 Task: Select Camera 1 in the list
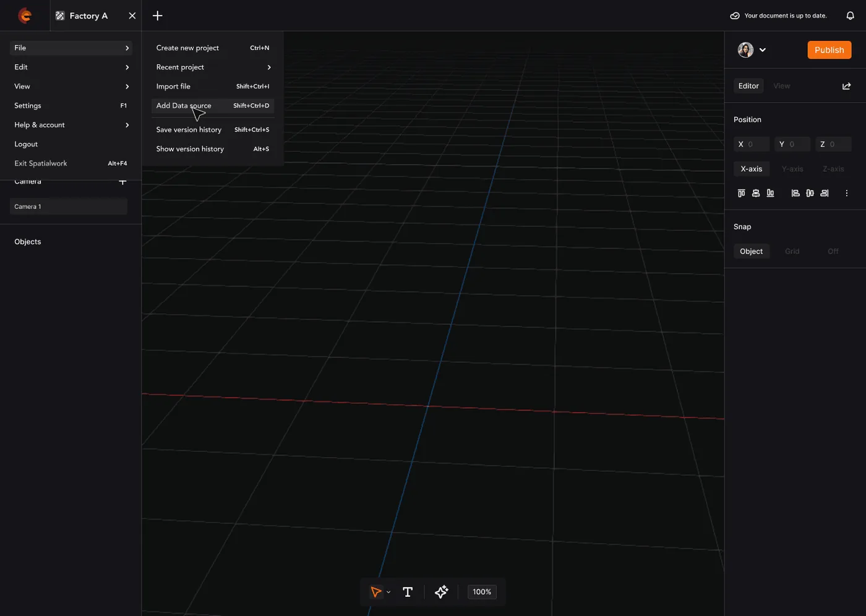69,207
